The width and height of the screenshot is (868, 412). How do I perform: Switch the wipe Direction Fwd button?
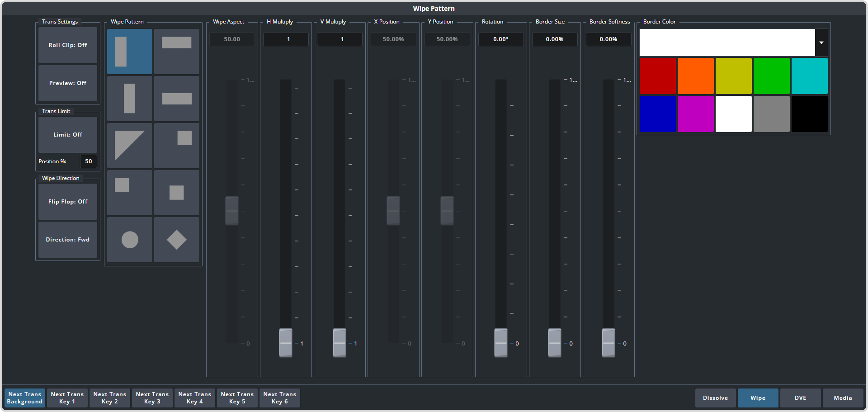coord(68,240)
